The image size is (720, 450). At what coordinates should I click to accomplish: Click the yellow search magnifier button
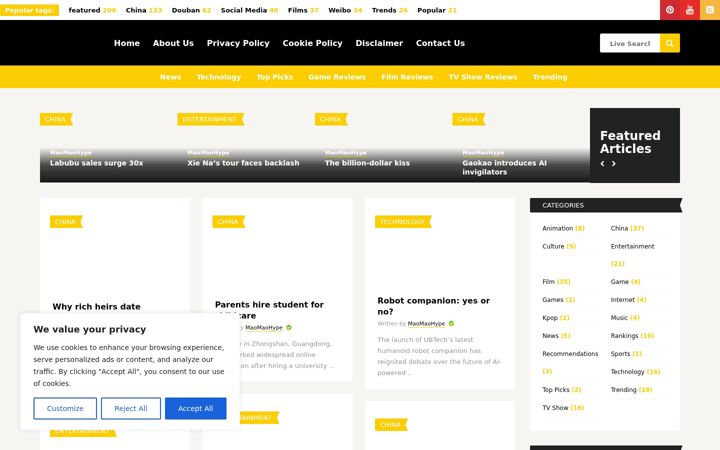click(x=669, y=43)
